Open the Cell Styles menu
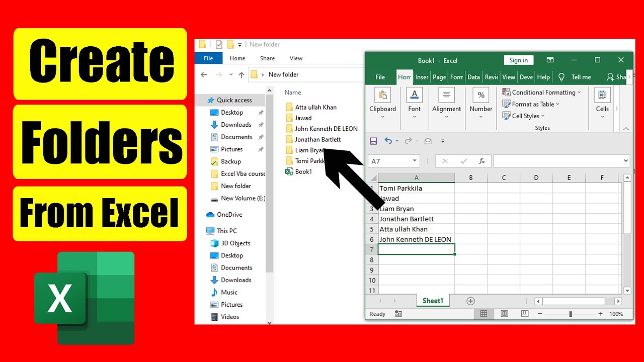 click(x=523, y=116)
